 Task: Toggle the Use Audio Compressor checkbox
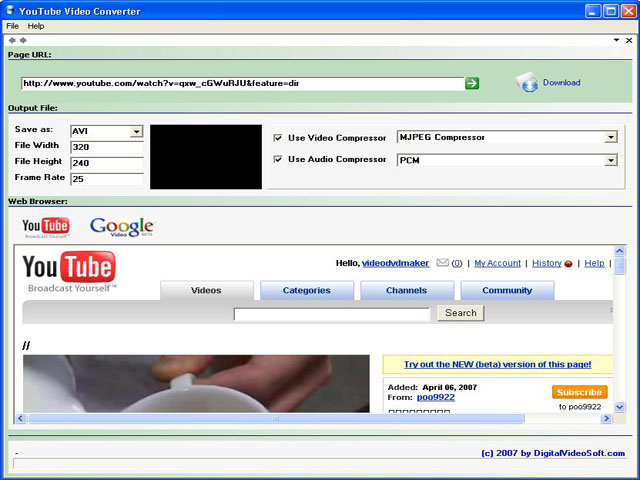(278, 160)
